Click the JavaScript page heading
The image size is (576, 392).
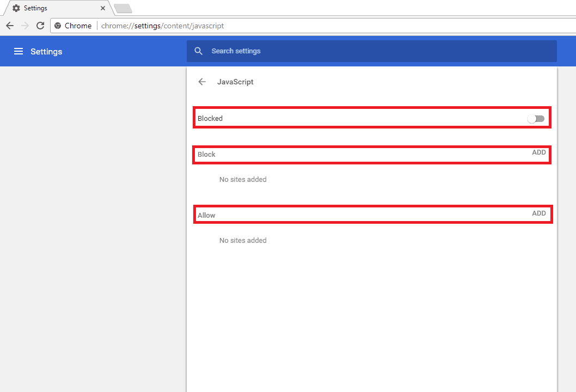point(235,82)
